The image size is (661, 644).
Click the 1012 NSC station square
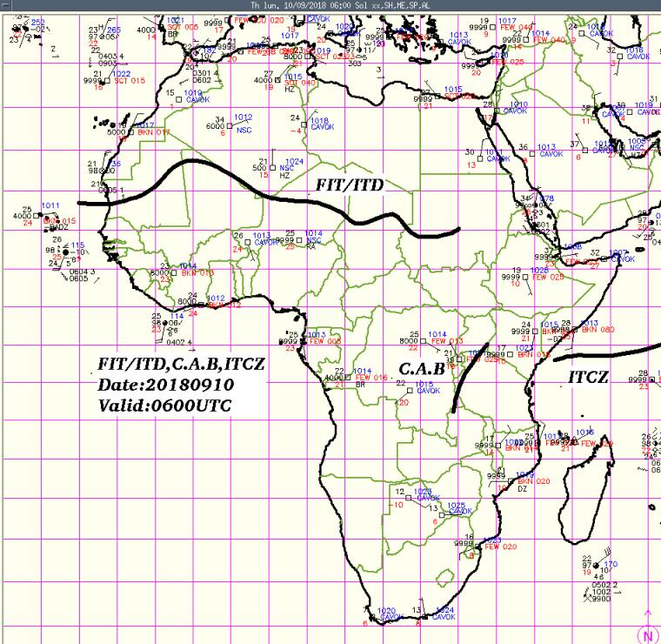coord(229,124)
